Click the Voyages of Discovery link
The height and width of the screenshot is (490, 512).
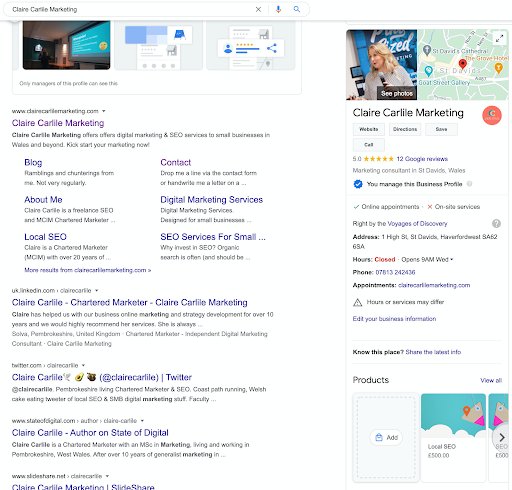pos(417,224)
